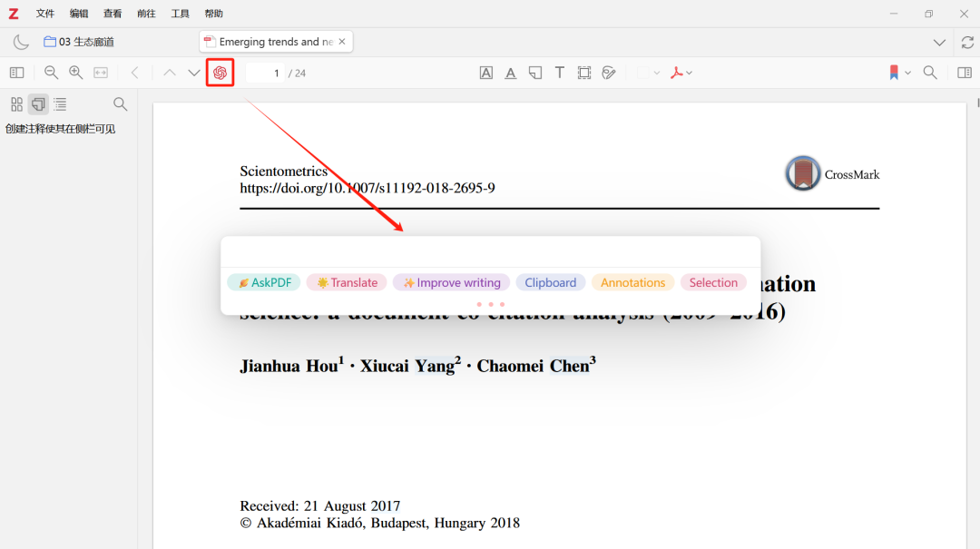This screenshot has height=549, width=980.
Task: Select the area selection tool
Action: [584, 73]
